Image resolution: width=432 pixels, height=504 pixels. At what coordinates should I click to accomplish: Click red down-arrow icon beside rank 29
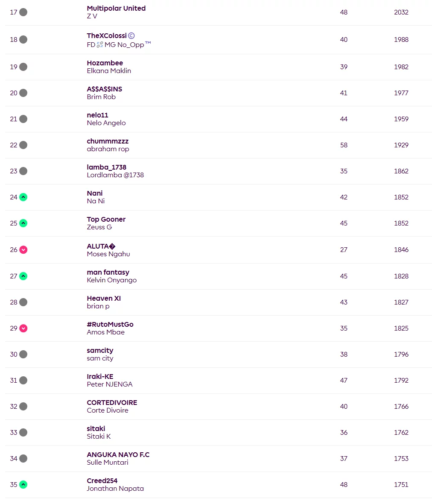23,328
